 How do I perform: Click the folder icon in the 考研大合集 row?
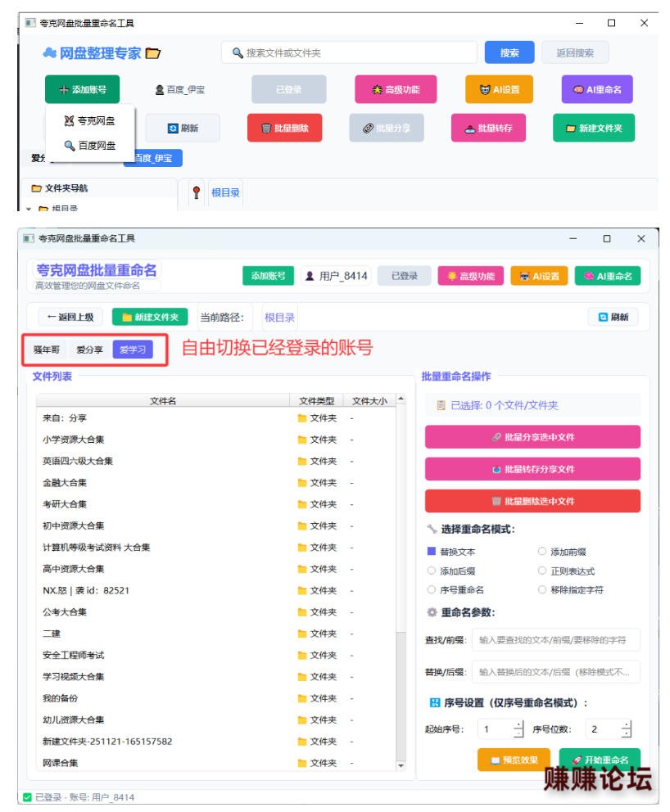click(302, 504)
